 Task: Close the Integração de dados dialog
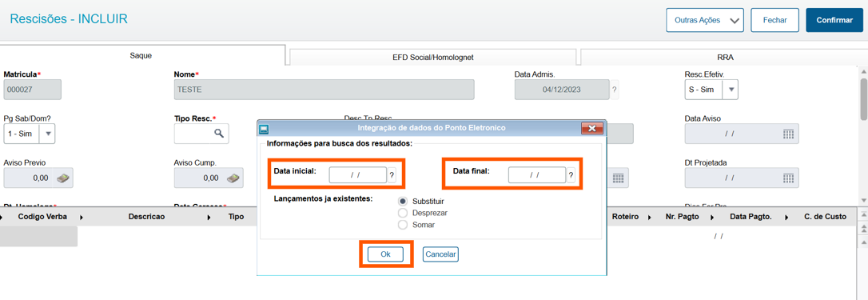point(591,128)
